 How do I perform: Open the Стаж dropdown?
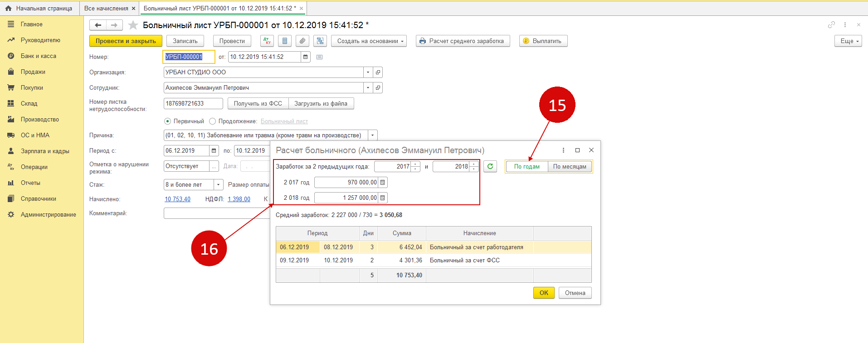tap(219, 185)
